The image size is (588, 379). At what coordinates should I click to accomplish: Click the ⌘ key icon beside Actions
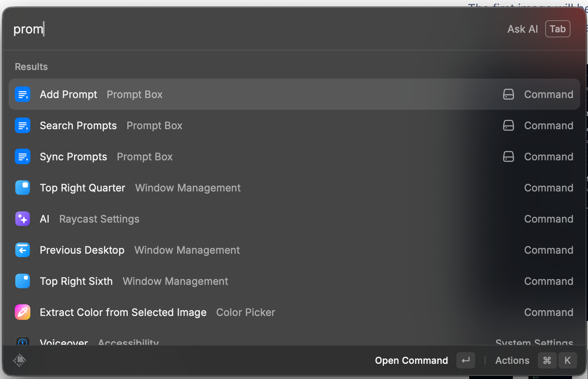pyautogui.click(x=547, y=360)
